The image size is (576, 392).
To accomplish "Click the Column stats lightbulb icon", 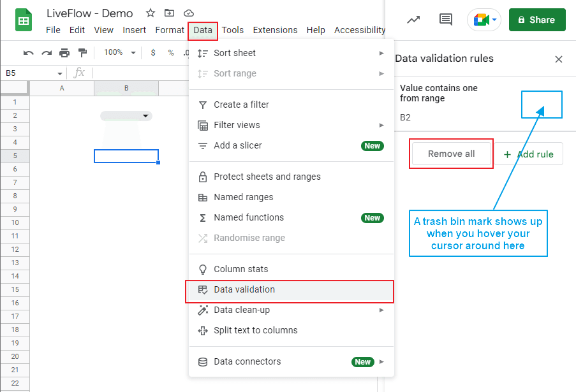I will (203, 270).
